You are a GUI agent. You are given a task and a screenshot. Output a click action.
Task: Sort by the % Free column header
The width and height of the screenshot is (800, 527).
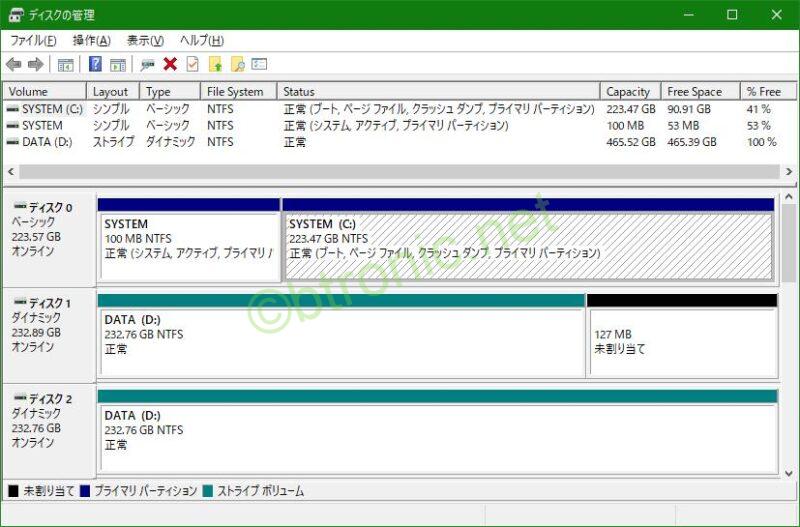click(768, 92)
